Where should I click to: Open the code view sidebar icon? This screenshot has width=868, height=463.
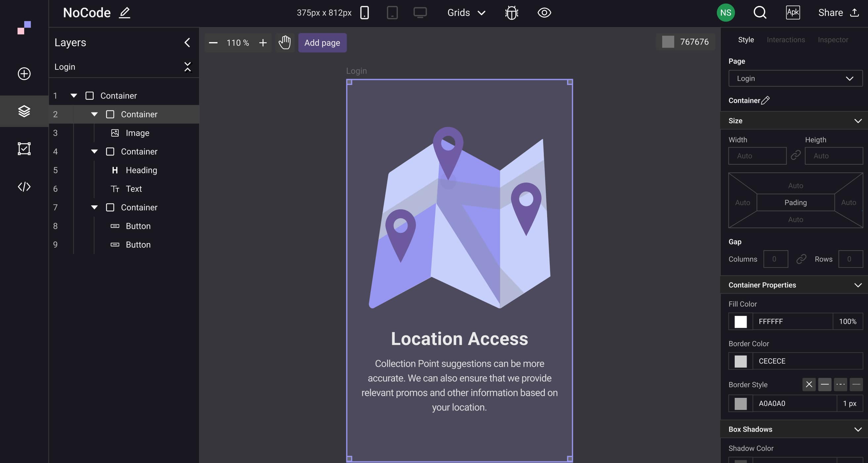click(x=24, y=186)
